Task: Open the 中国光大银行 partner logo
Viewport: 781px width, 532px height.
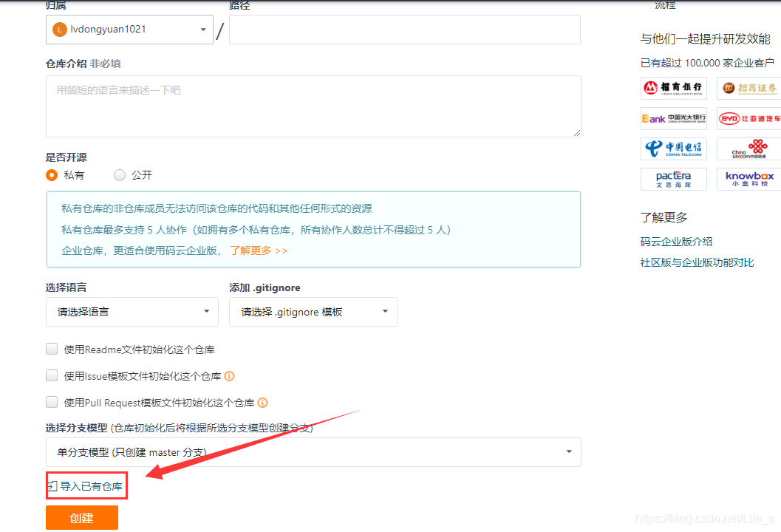Action: (673, 118)
